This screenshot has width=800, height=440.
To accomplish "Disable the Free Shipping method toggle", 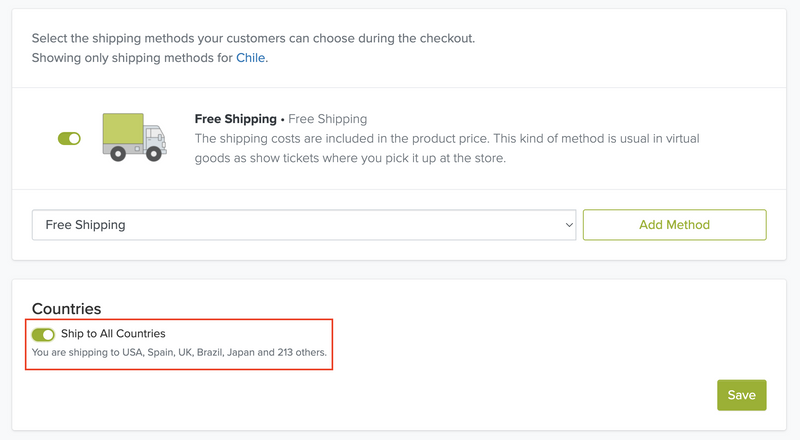I will pos(69,138).
